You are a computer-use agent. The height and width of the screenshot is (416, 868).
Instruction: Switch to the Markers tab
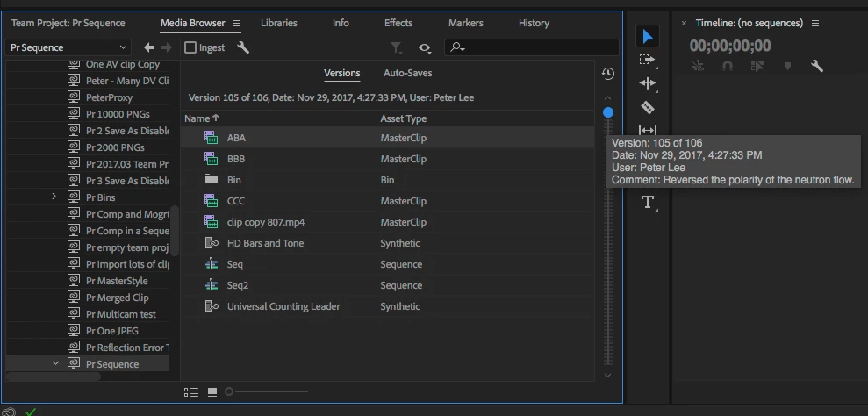(465, 24)
